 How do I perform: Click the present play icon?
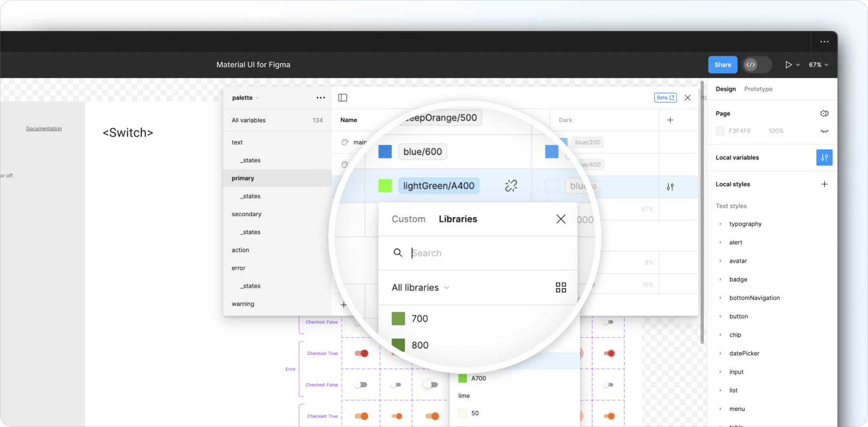coord(788,65)
